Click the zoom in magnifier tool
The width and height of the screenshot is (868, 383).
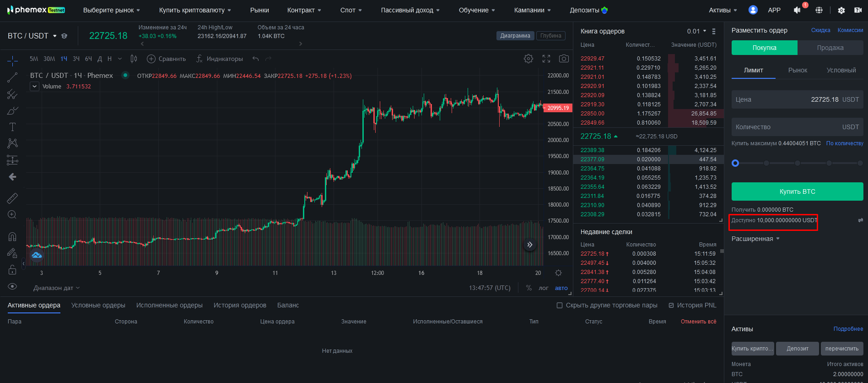[x=12, y=214]
